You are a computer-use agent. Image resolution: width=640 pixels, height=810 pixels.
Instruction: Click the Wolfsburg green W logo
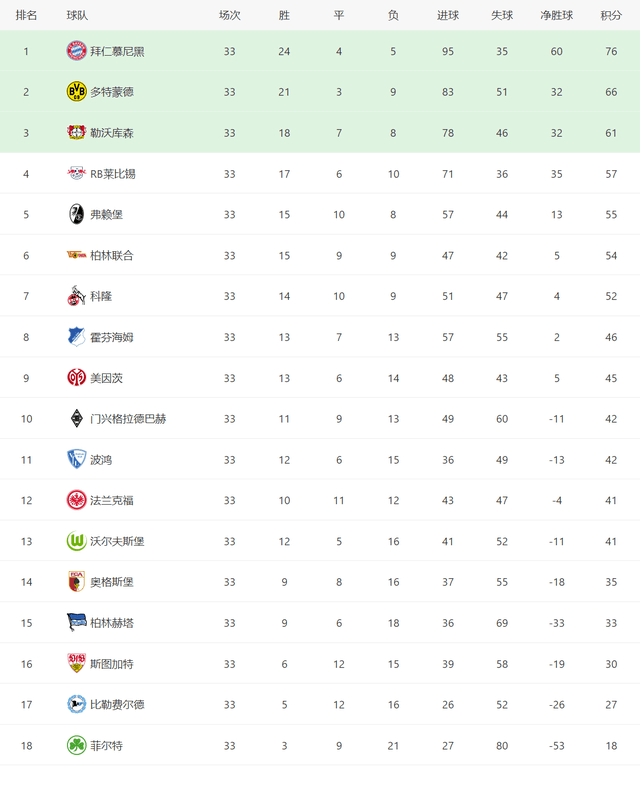tap(76, 541)
